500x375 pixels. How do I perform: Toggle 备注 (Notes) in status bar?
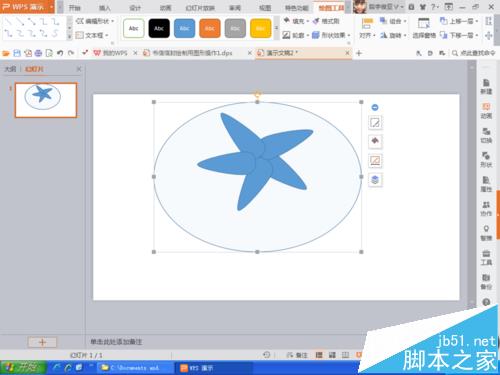298,355
